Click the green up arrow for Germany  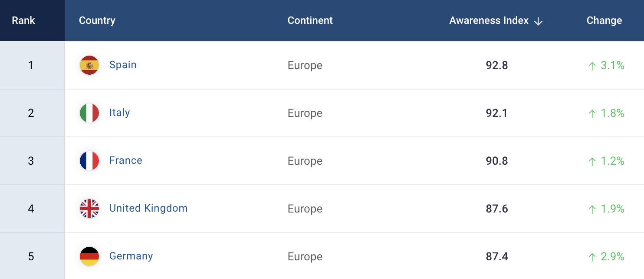pyautogui.click(x=592, y=257)
